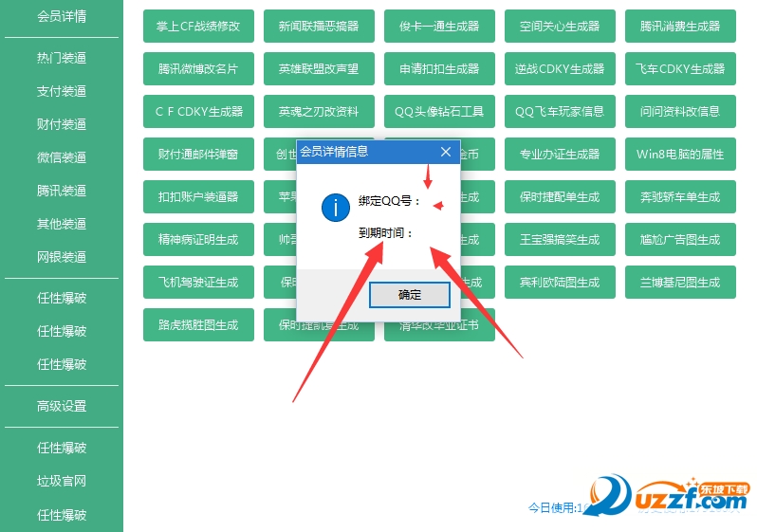Launch the 掌上CF战绩修改 tool
Viewport: 757px width, 532px height.
(x=198, y=26)
